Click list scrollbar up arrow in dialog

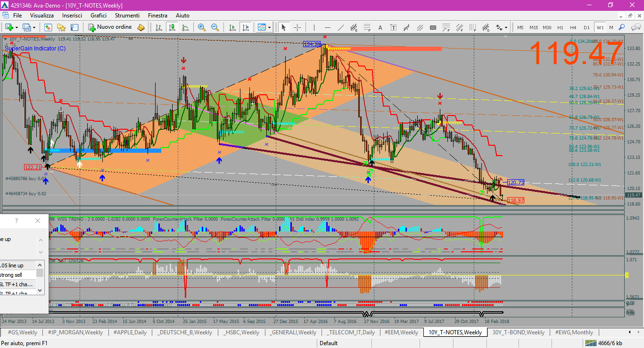coord(40,264)
